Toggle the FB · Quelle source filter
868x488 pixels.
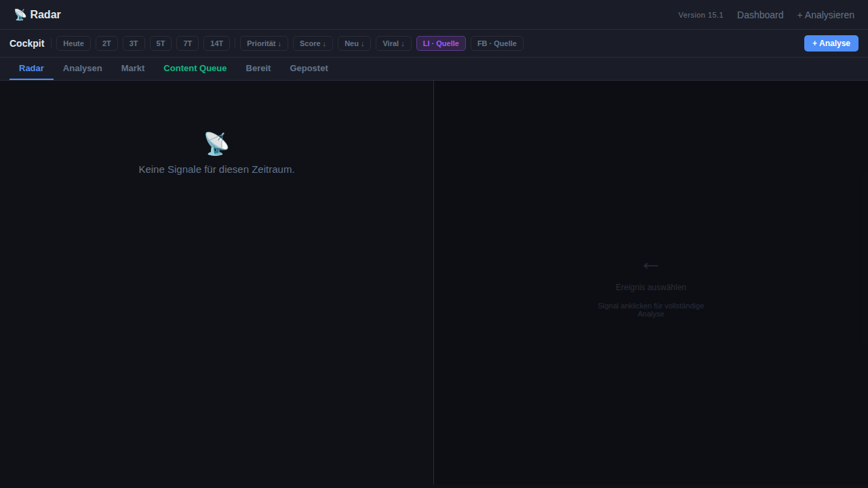pos(497,43)
